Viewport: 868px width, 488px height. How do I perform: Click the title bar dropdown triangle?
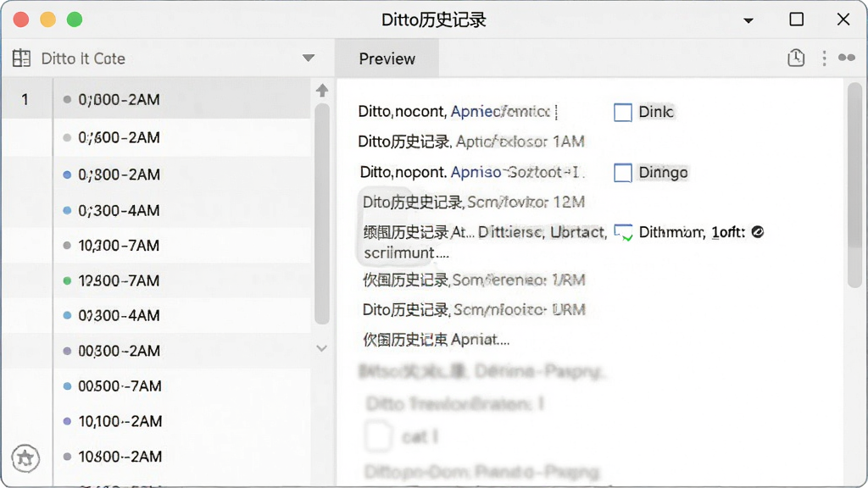pos(748,20)
